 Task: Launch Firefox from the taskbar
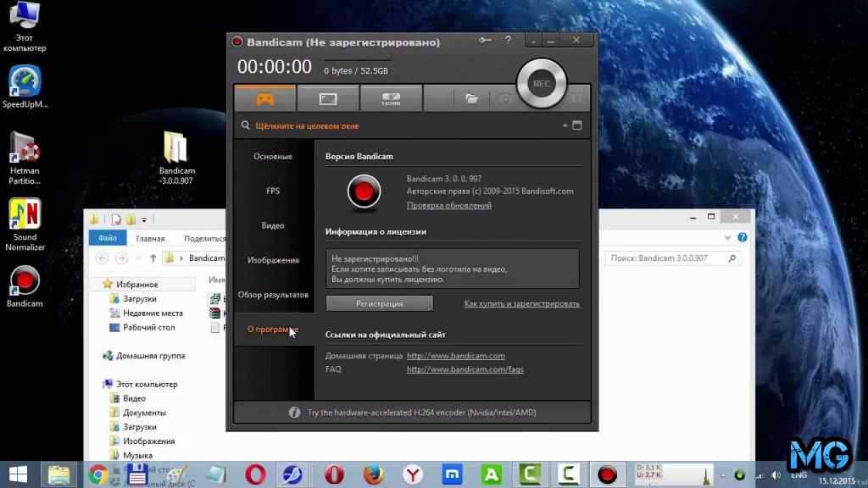(x=374, y=474)
